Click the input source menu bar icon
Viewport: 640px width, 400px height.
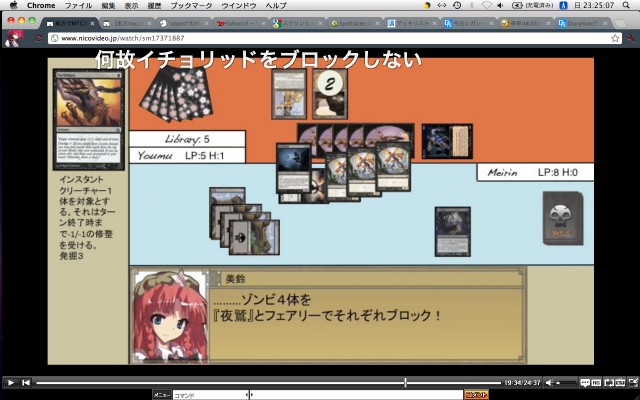point(564,5)
